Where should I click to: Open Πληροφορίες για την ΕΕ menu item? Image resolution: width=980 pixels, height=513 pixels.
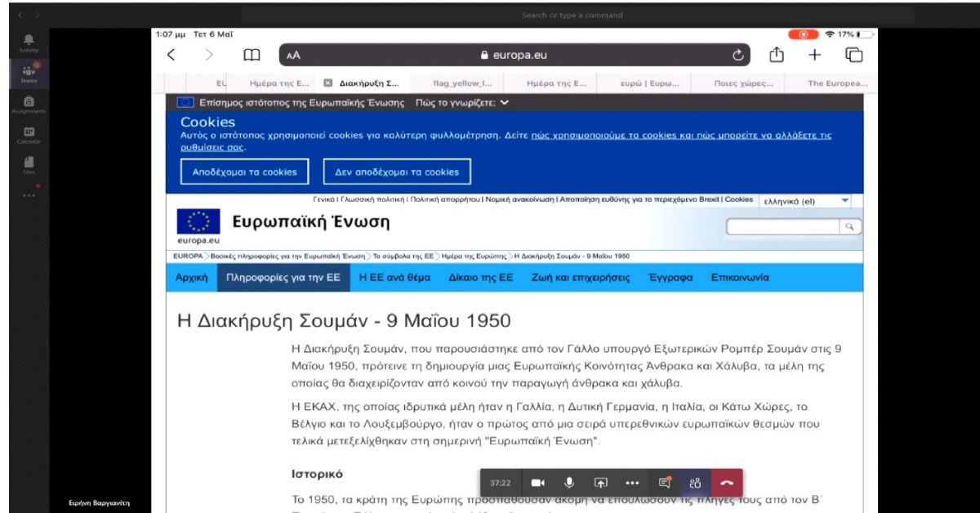coord(283,278)
